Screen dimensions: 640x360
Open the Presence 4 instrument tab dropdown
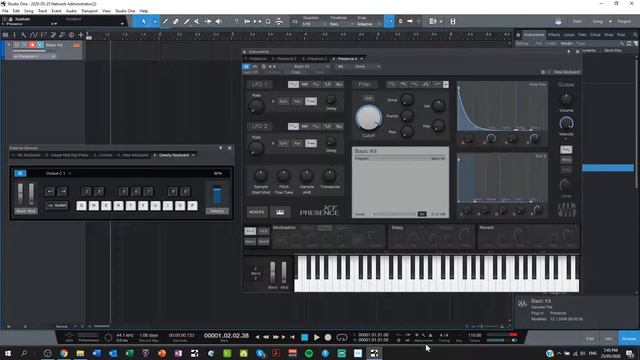362,59
